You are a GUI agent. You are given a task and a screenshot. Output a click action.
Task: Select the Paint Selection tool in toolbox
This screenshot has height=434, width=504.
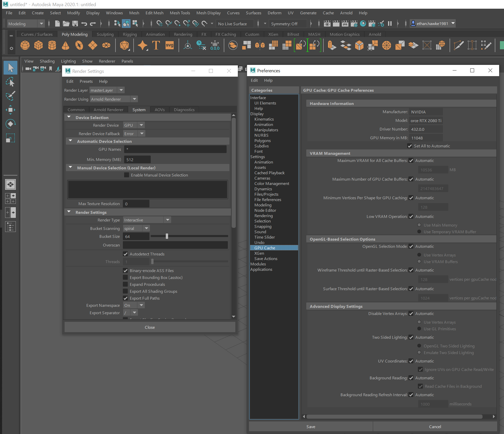click(x=10, y=96)
